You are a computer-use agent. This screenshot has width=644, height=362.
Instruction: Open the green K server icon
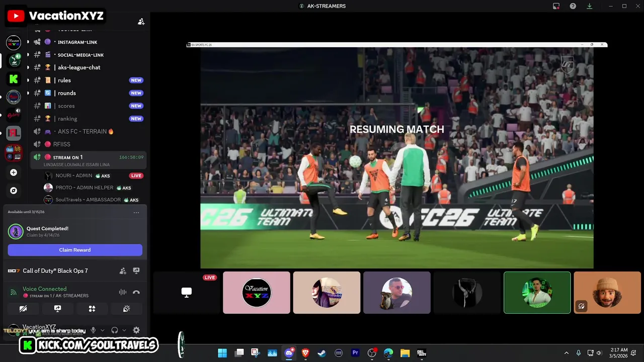coord(14,79)
